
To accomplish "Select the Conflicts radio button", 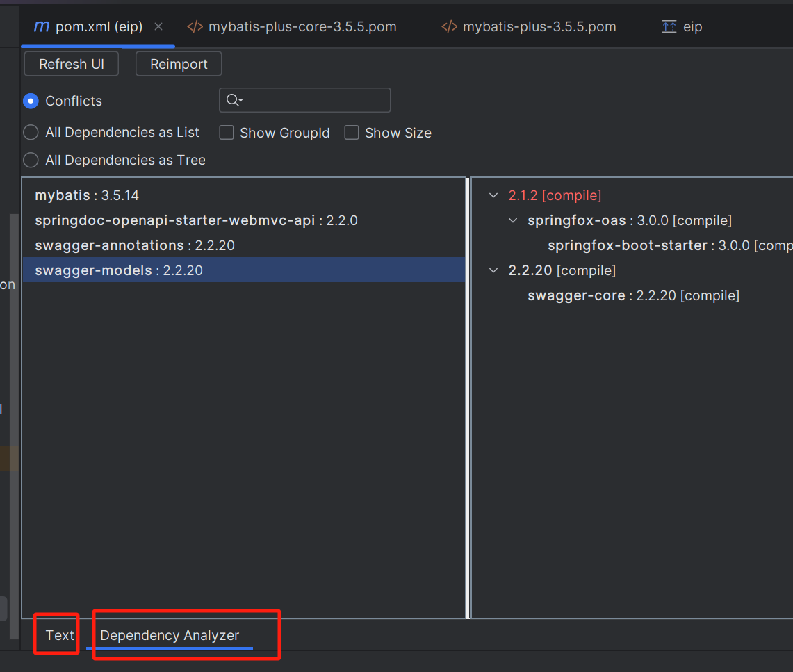I will [31, 101].
